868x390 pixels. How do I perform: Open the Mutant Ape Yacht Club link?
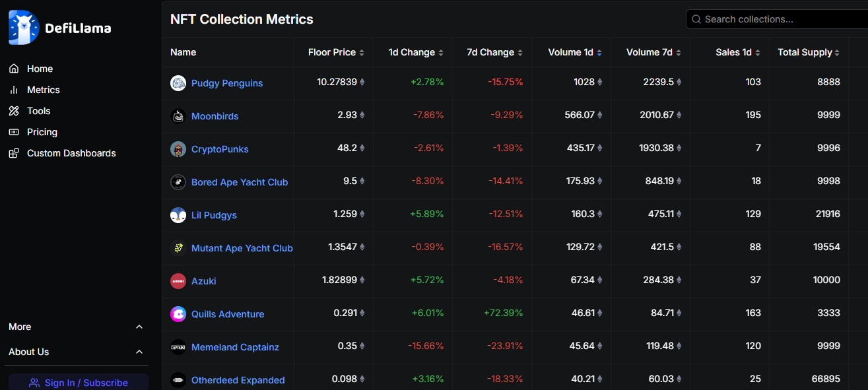(242, 248)
